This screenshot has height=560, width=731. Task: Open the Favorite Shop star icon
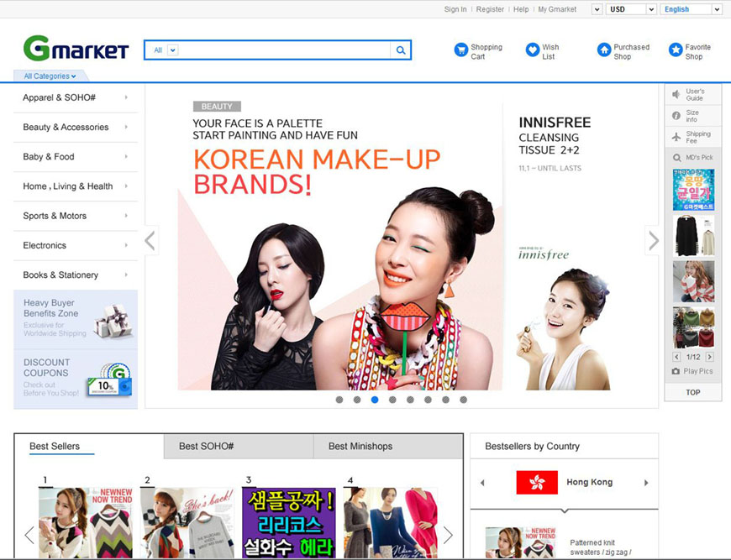click(676, 50)
